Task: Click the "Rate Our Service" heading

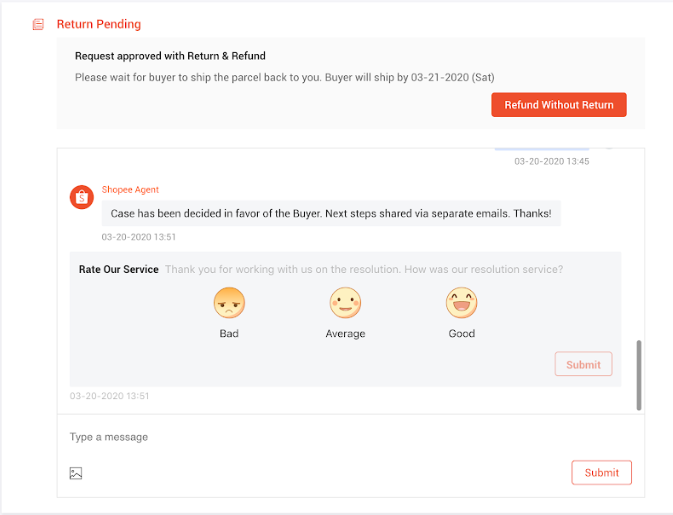Action: tap(119, 269)
